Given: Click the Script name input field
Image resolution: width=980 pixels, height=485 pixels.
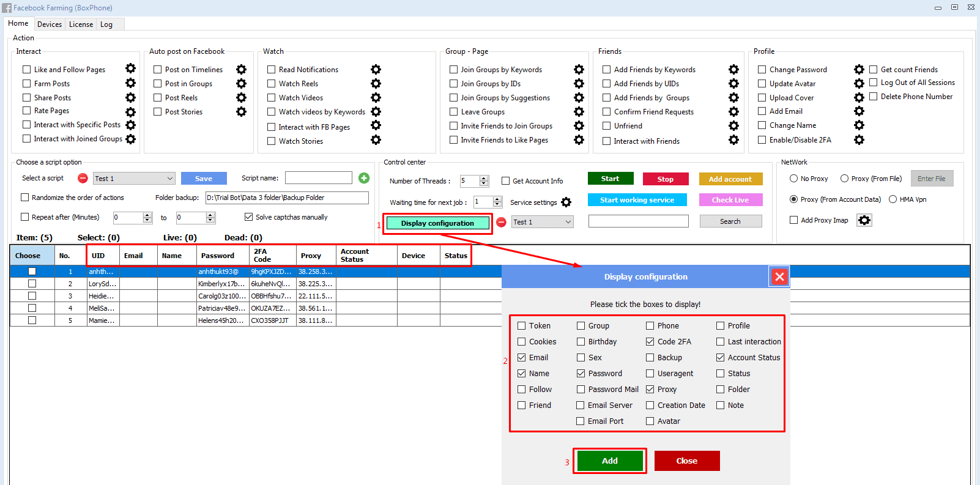Looking at the screenshot, I should (319, 178).
